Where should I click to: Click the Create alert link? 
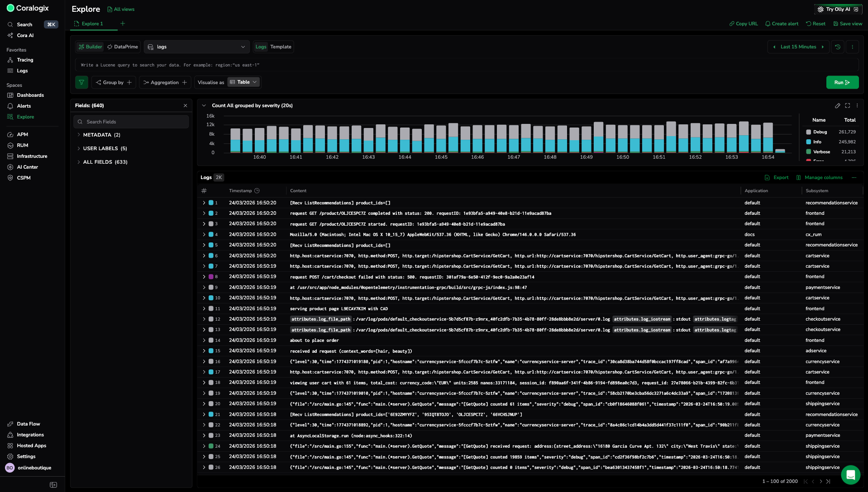[782, 24]
